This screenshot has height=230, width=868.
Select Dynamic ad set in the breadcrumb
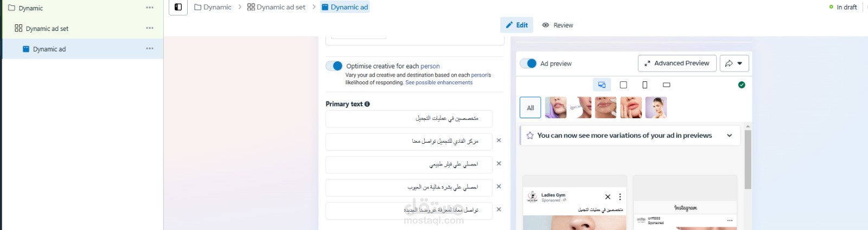pos(276,7)
